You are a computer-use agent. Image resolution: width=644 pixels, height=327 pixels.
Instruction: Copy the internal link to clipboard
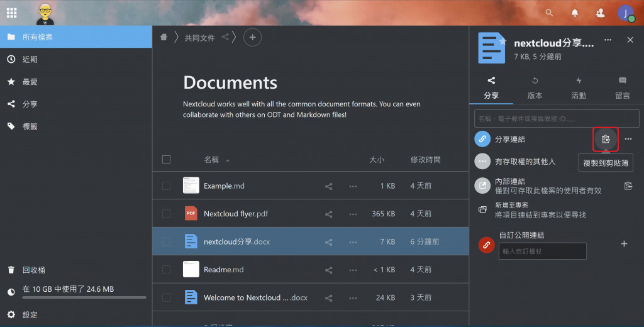(628, 186)
